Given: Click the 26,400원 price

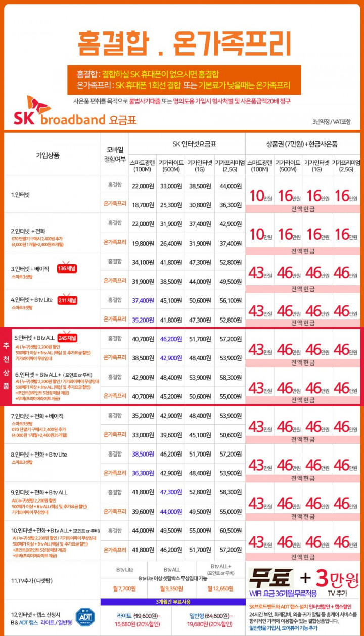Looking at the screenshot, I should (x=171, y=243).
